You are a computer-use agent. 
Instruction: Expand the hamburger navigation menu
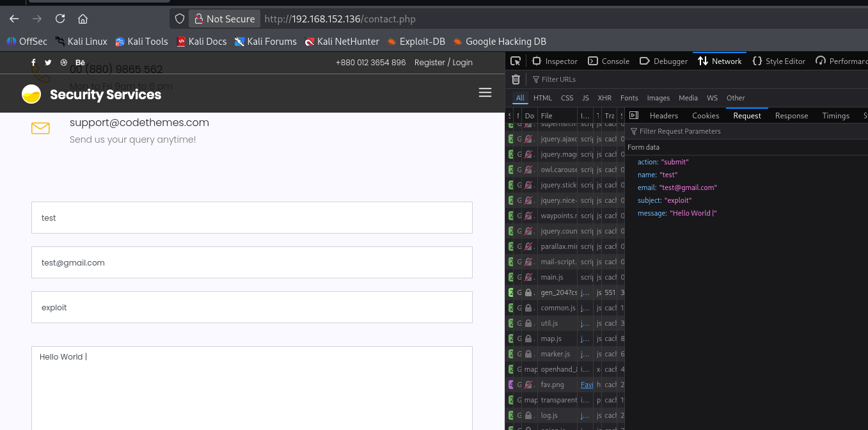pos(485,93)
